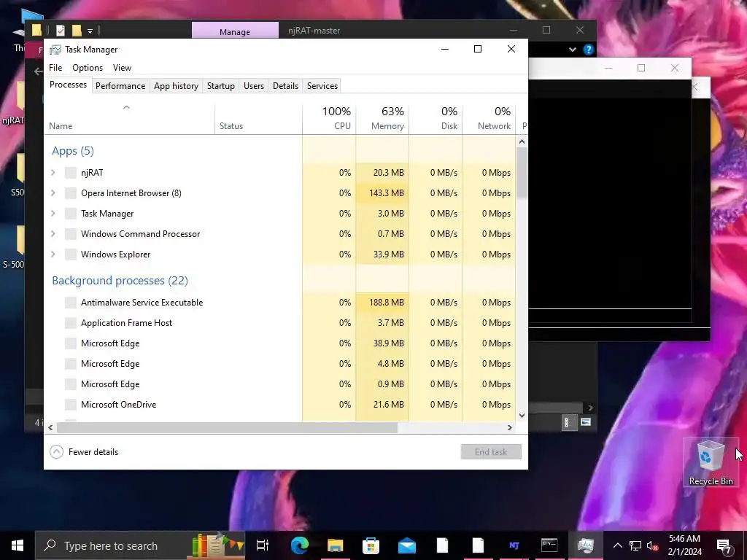Switch to the NJ app on the taskbar

pos(514,545)
